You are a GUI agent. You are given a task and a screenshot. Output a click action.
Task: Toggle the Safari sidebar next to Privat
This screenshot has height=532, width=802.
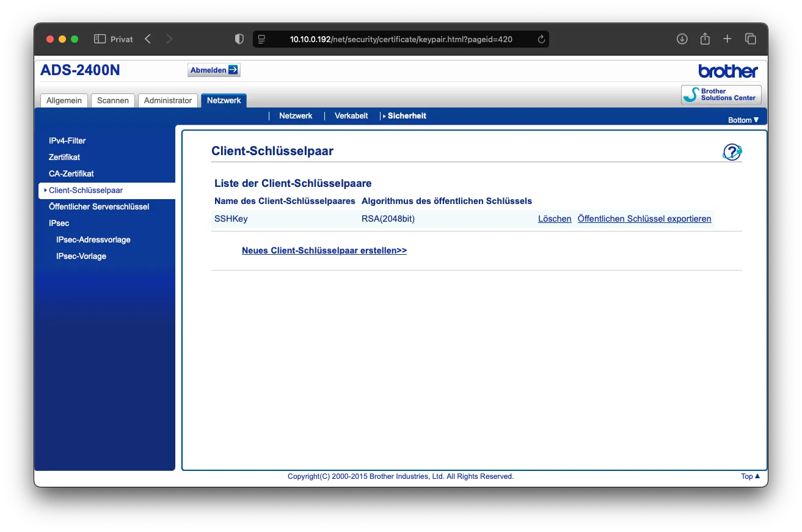(x=98, y=38)
